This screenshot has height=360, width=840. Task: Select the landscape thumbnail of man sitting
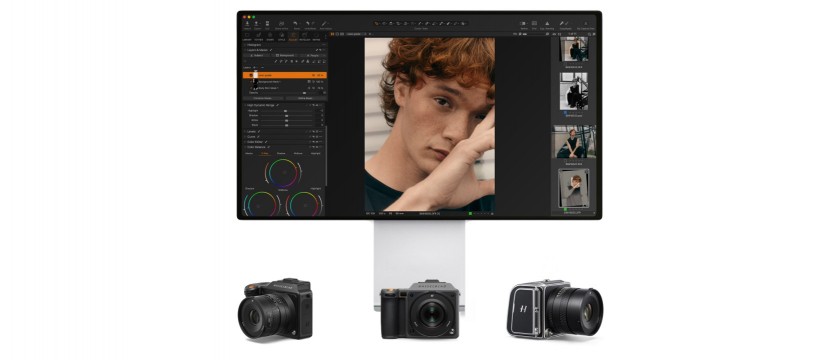574,141
